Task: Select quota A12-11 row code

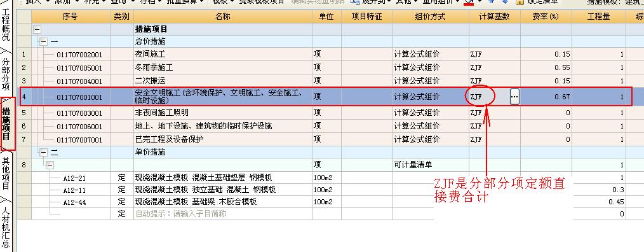Action: 74,190
